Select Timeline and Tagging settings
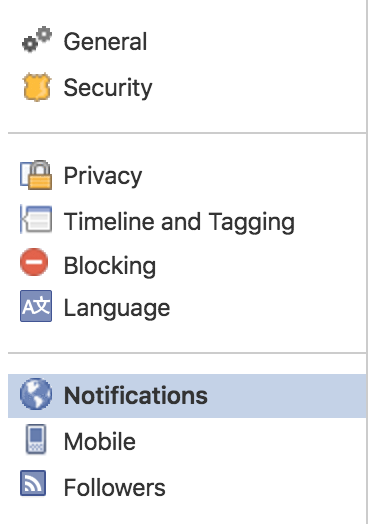380x524 pixels. (179, 222)
